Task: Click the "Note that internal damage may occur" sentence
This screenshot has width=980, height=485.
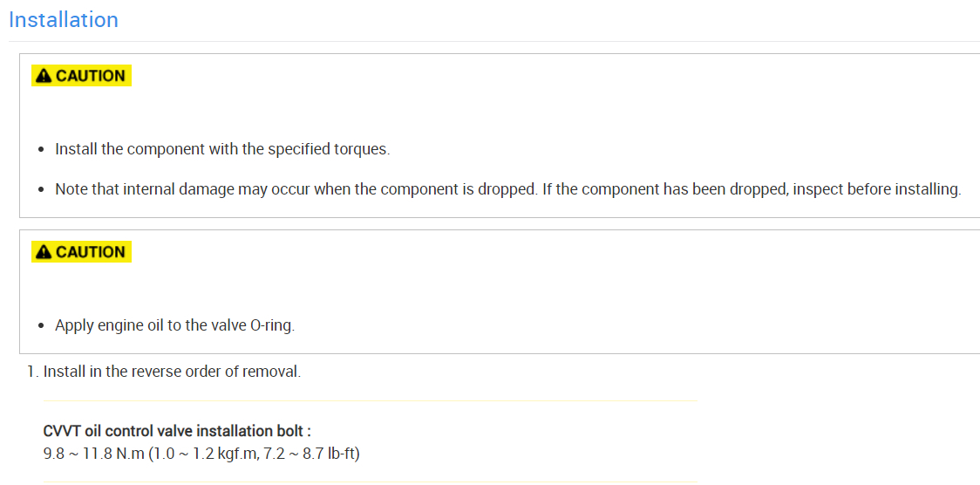Action: (x=296, y=189)
